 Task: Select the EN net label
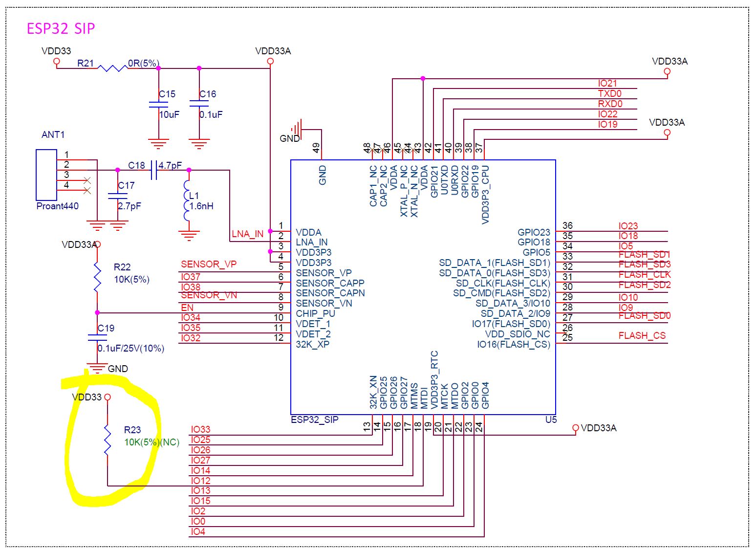coord(187,308)
